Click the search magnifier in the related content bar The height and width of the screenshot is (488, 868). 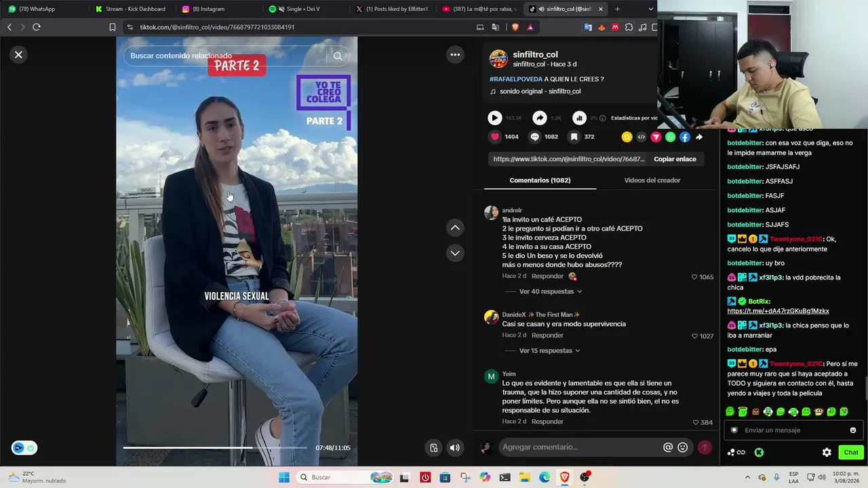[x=338, y=56]
